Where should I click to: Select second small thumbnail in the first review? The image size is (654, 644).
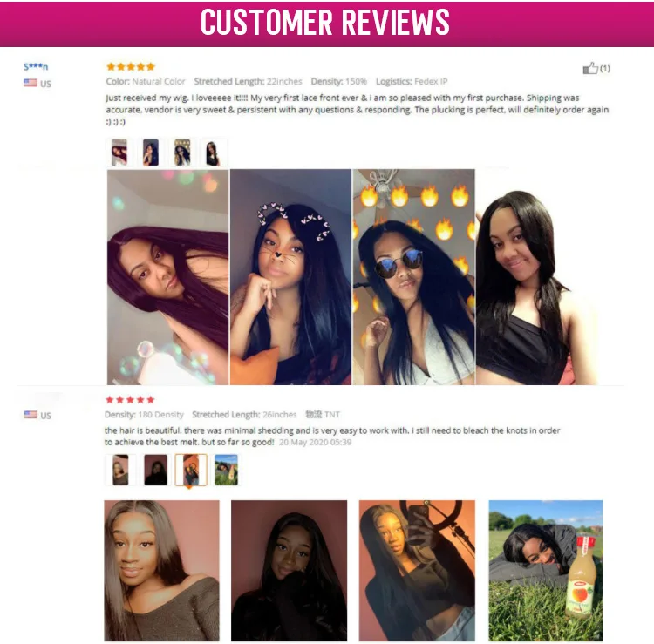click(x=151, y=153)
